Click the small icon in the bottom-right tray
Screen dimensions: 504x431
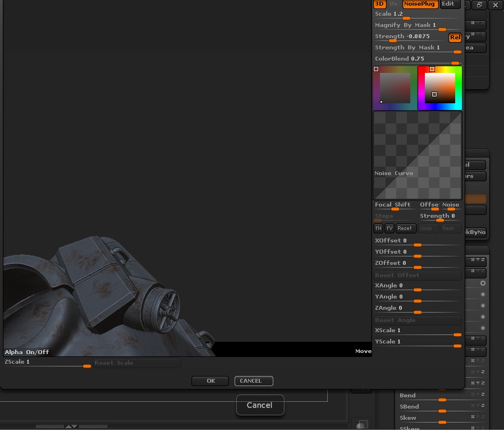[363, 425]
